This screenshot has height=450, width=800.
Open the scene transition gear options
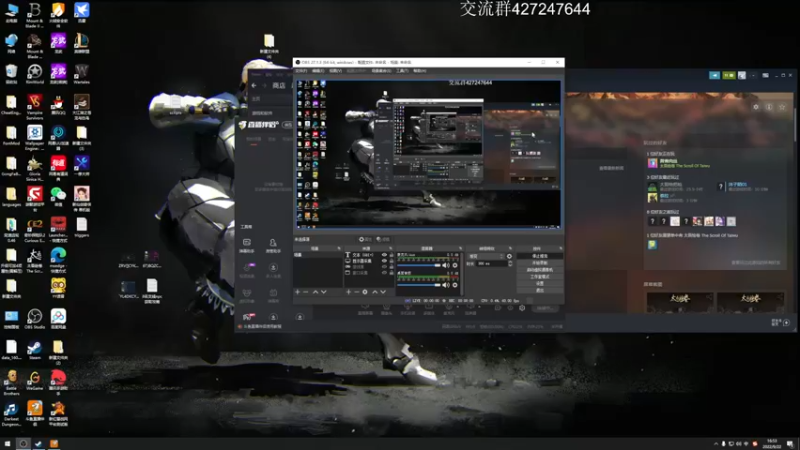click(509, 256)
